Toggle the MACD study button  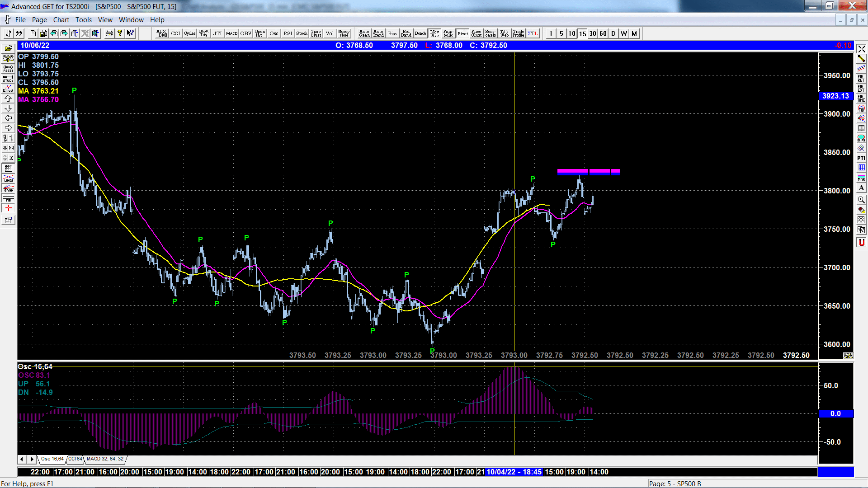(x=232, y=33)
